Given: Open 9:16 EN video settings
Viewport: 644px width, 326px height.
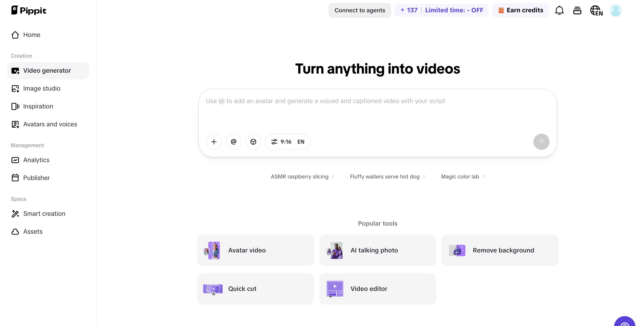Looking at the screenshot, I should (x=288, y=142).
